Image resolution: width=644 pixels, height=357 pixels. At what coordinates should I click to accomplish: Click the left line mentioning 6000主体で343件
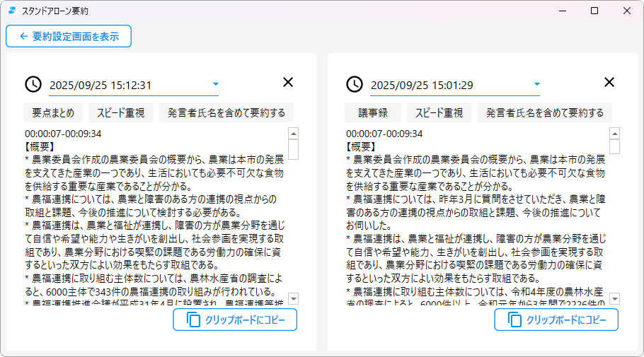pos(150,292)
